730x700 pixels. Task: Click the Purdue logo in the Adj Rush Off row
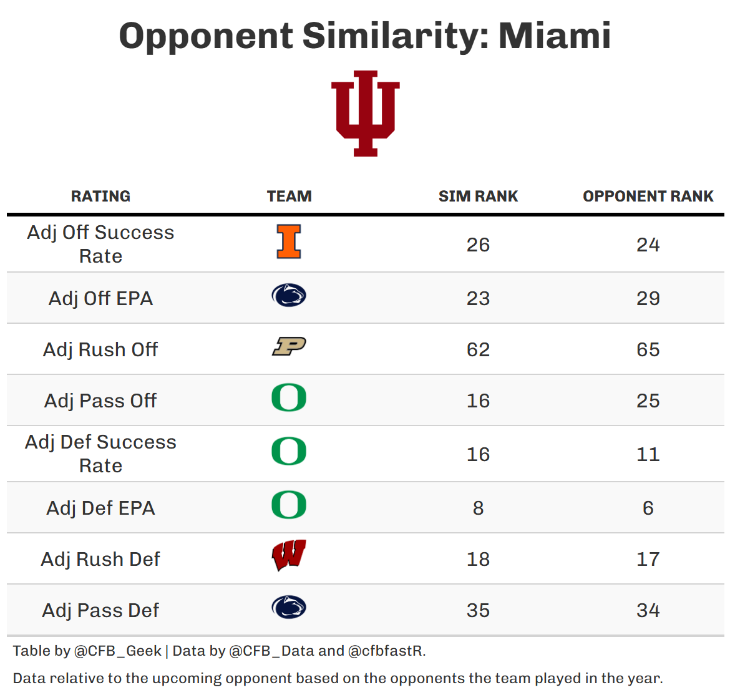click(x=289, y=346)
